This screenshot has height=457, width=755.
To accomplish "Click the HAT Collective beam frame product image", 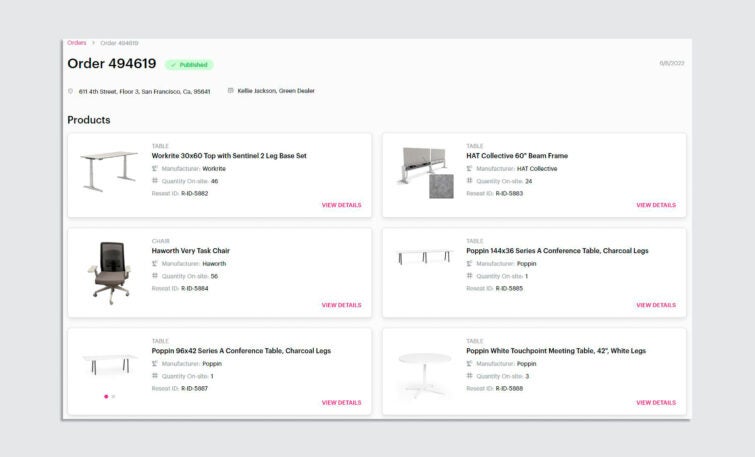I will click(426, 172).
